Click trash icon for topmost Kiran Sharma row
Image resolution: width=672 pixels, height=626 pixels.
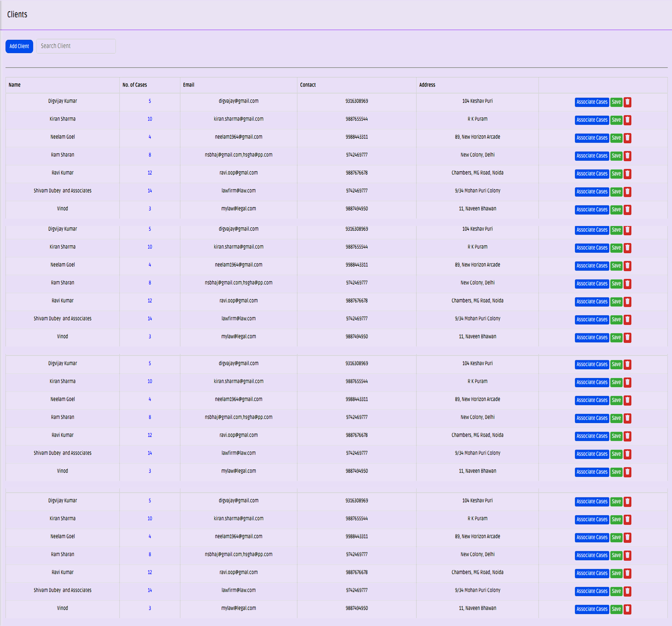point(627,120)
